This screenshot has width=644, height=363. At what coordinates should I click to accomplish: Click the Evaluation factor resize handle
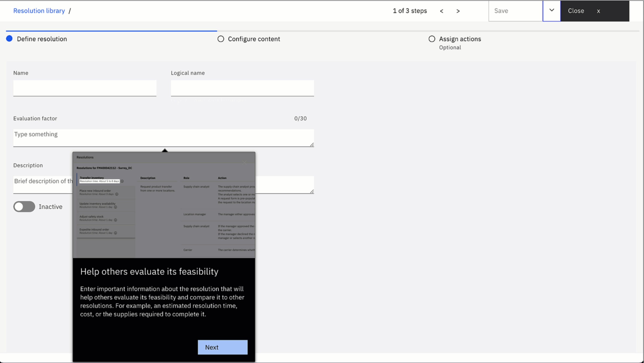point(312,145)
